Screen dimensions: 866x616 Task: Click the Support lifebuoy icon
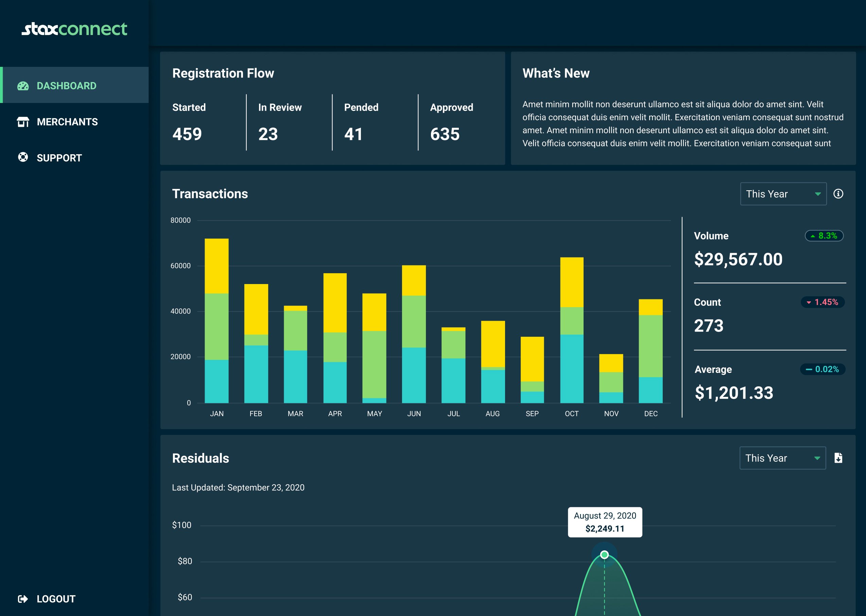pos(23,157)
